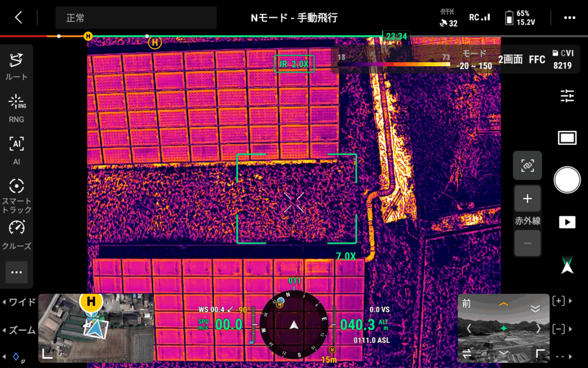Toggle the RNG laser rangefinder
Viewport: 588px width, 368px height.
pos(17,108)
